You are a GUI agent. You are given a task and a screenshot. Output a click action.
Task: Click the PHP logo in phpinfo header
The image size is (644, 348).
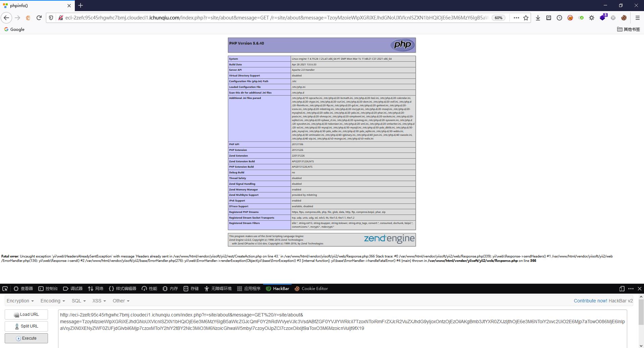[402, 45]
